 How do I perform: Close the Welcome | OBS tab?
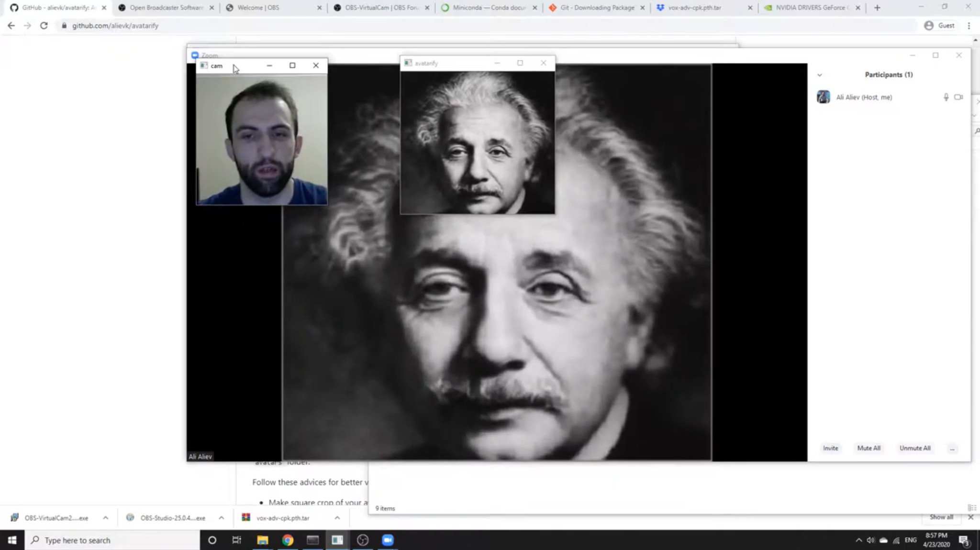[x=319, y=8]
